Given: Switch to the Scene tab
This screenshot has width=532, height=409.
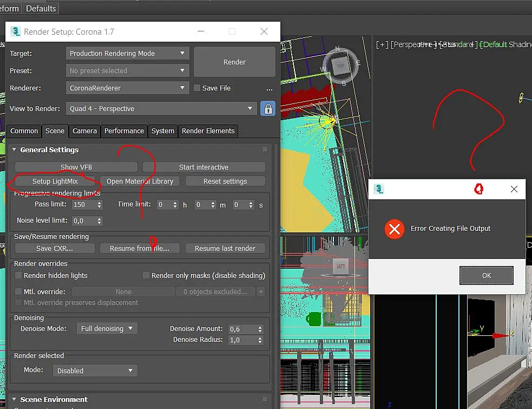Looking at the screenshot, I should [x=55, y=131].
